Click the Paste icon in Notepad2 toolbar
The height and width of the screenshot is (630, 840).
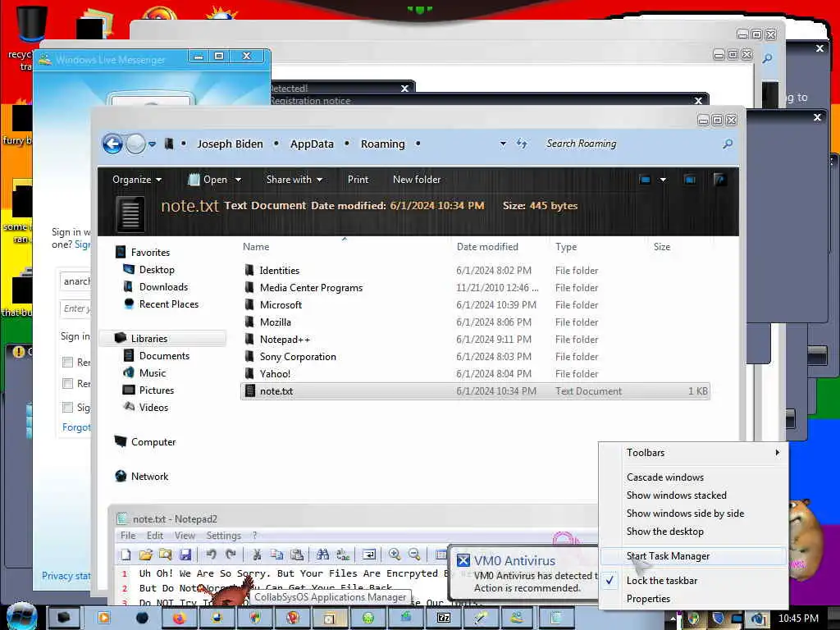296,555
